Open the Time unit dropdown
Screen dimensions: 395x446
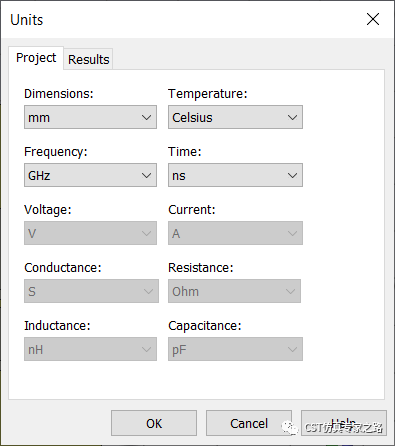pos(235,175)
